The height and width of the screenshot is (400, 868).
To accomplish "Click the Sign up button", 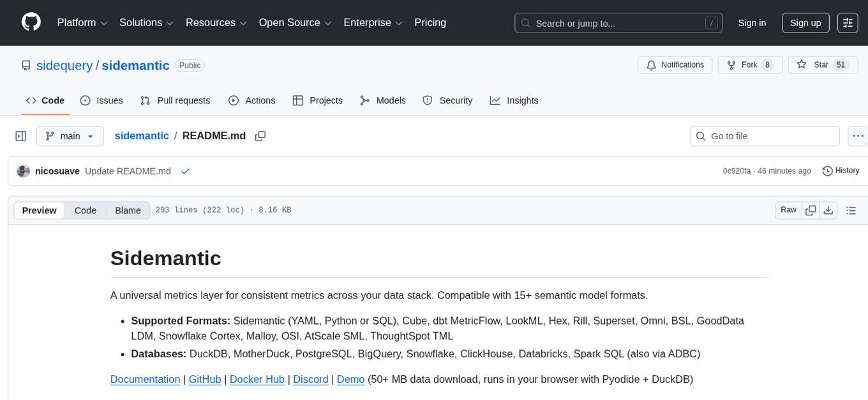I will (x=805, y=23).
